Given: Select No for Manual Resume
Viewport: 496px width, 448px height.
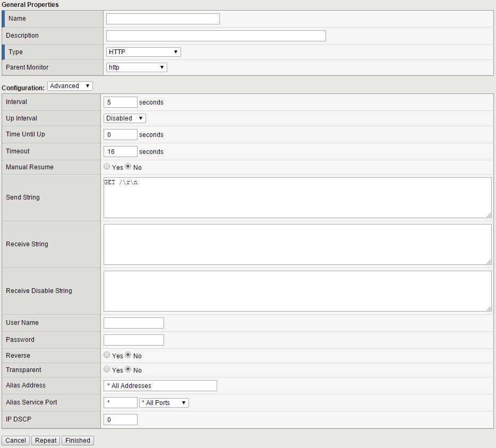Looking at the screenshot, I should coord(128,167).
